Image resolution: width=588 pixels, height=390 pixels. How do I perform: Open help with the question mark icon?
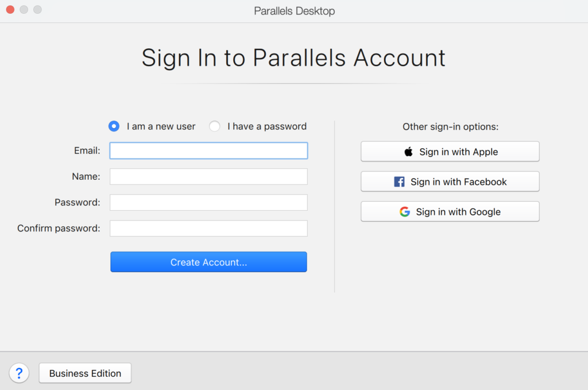point(19,373)
